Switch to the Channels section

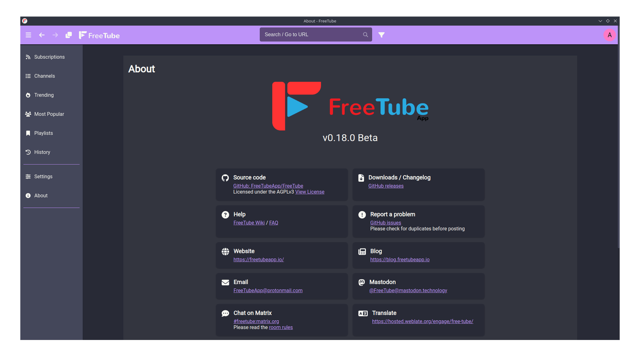(x=44, y=76)
